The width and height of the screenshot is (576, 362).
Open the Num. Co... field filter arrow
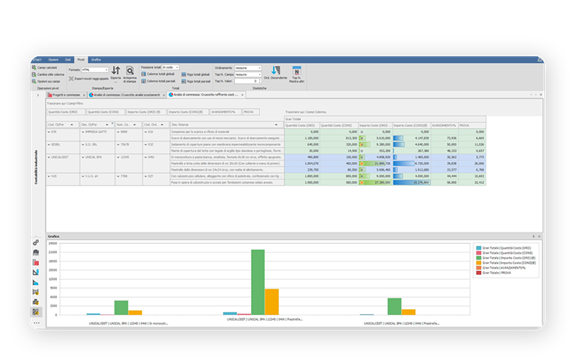coord(134,125)
